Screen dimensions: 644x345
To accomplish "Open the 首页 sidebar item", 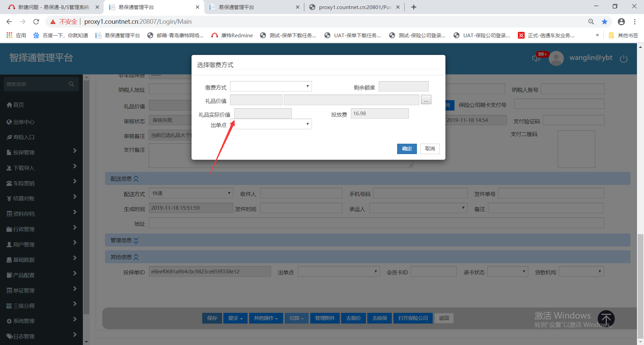I will pyautogui.click(x=15, y=105).
